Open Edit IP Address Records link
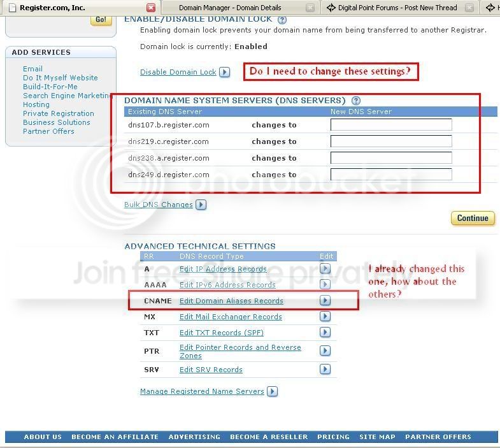Screen dimensions: 500x448 223,269
